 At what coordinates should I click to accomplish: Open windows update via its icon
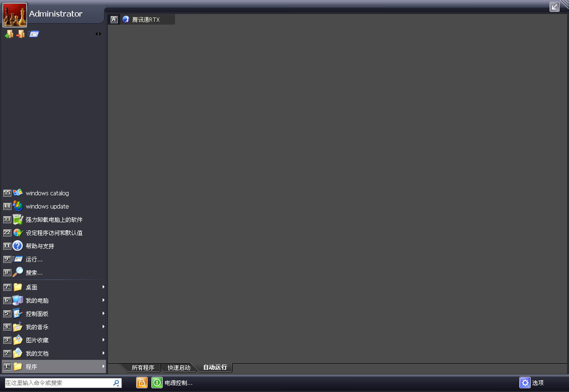(x=18, y=206)
